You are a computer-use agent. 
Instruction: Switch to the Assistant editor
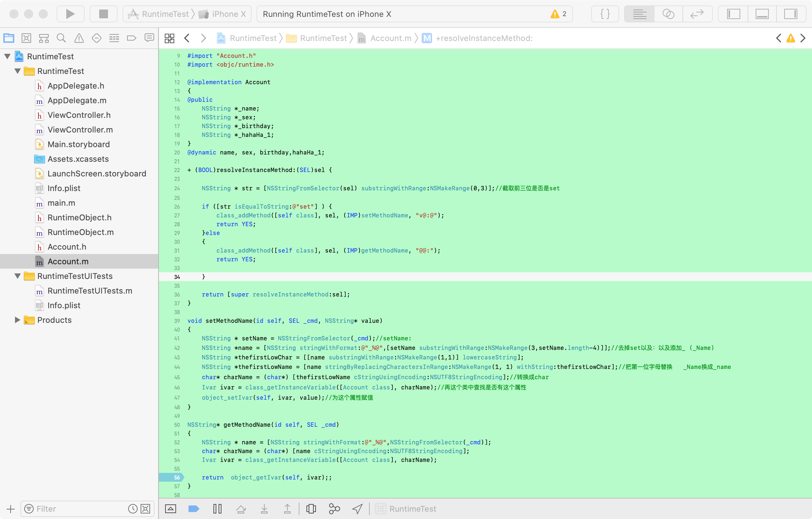point(668,14)
